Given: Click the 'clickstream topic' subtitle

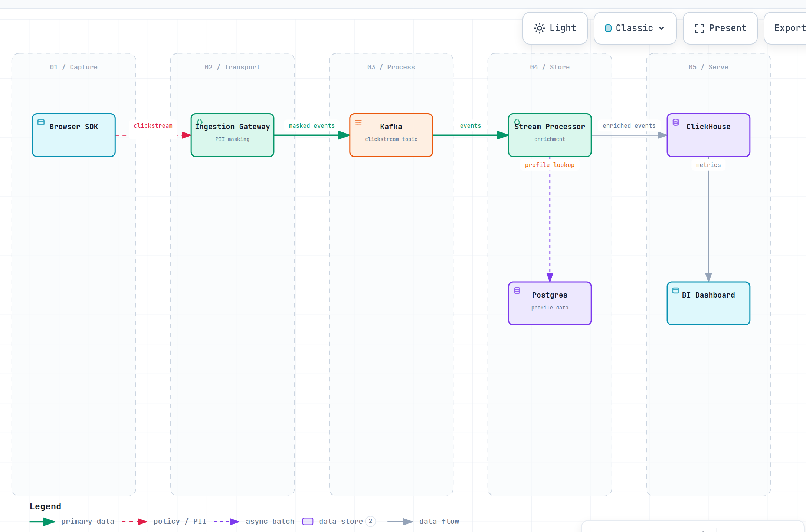Looking at the screenshot, I should pyautogui.click(x=391, y=139).
